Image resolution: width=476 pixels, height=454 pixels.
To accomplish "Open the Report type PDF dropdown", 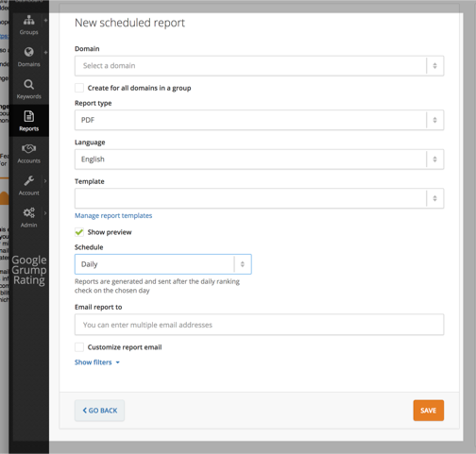I will pyautogui.click(x=259, y=120).
